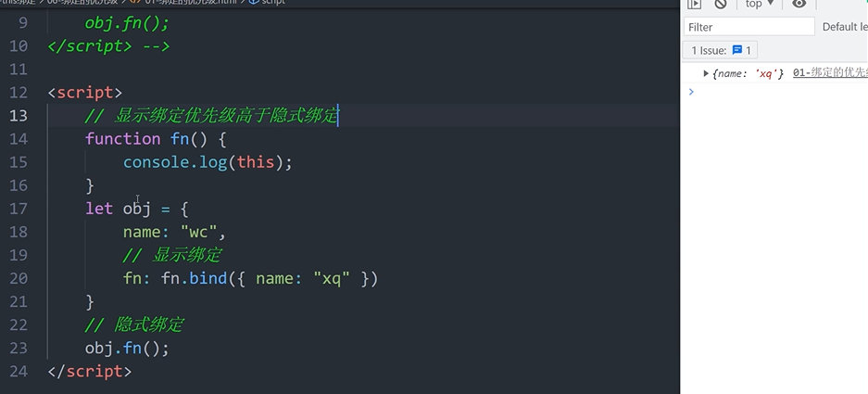Open the live expression eye icon
This screenshot has height=394, width=868.
[799, 4]
